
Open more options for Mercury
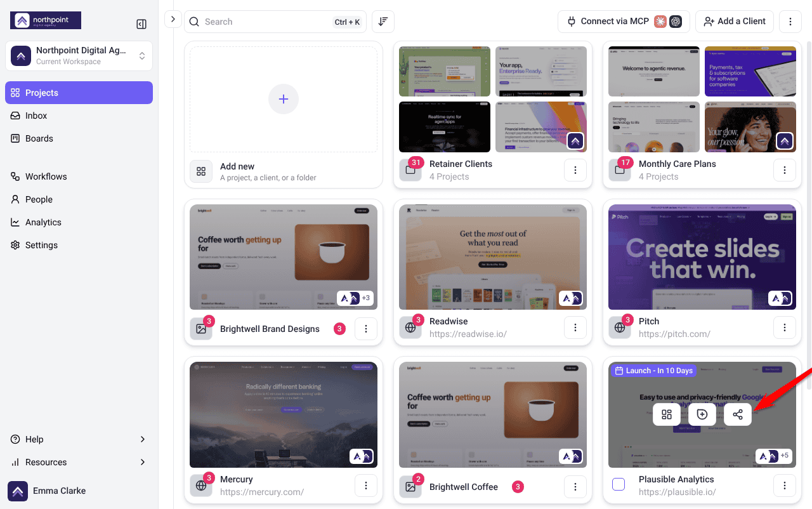pyautogui.click(x=366, y=486)
